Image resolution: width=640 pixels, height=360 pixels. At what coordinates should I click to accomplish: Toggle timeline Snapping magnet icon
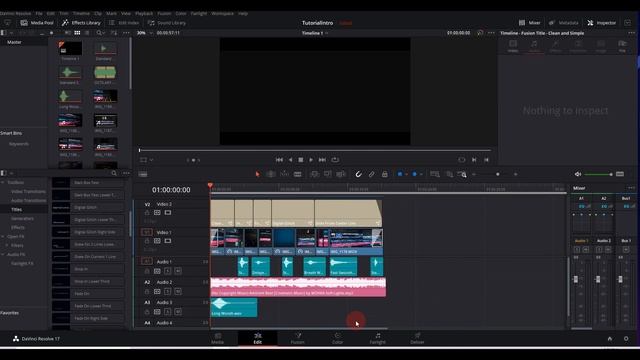(358, 174)
